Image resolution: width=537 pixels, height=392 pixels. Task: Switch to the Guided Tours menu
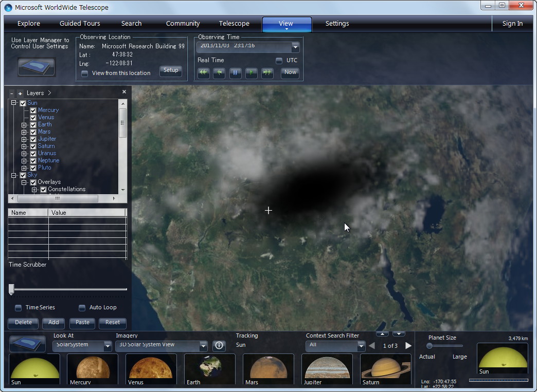[79, 24]
